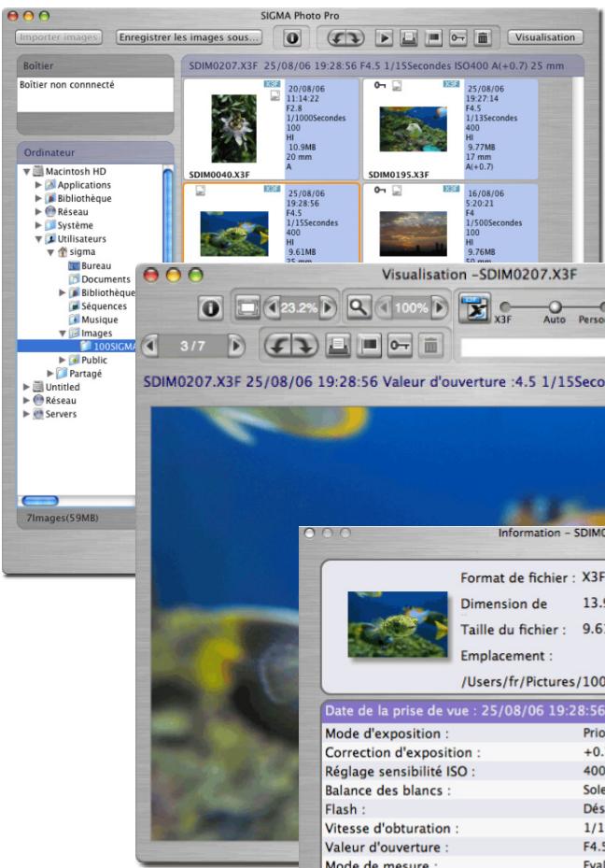Select fish thumbnail dated 25/08/06 19:28:56

coord(234,233)
